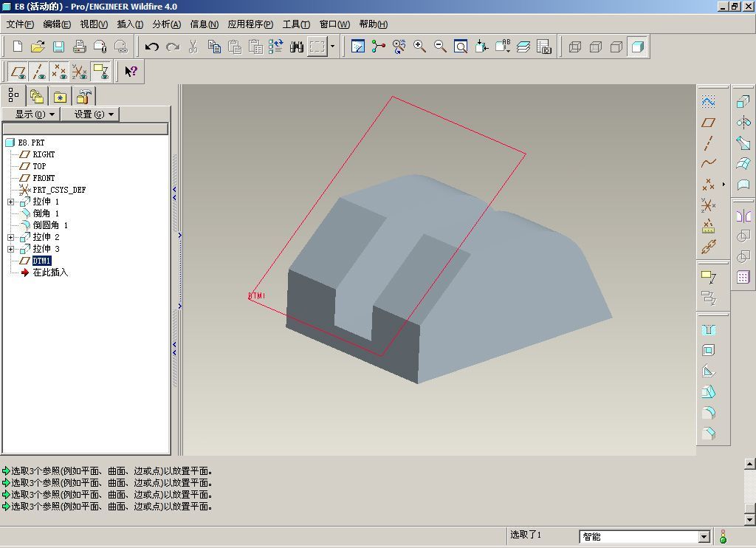
Task: Select the datum axis tool in right toolbar
Action: click(708, 143)
